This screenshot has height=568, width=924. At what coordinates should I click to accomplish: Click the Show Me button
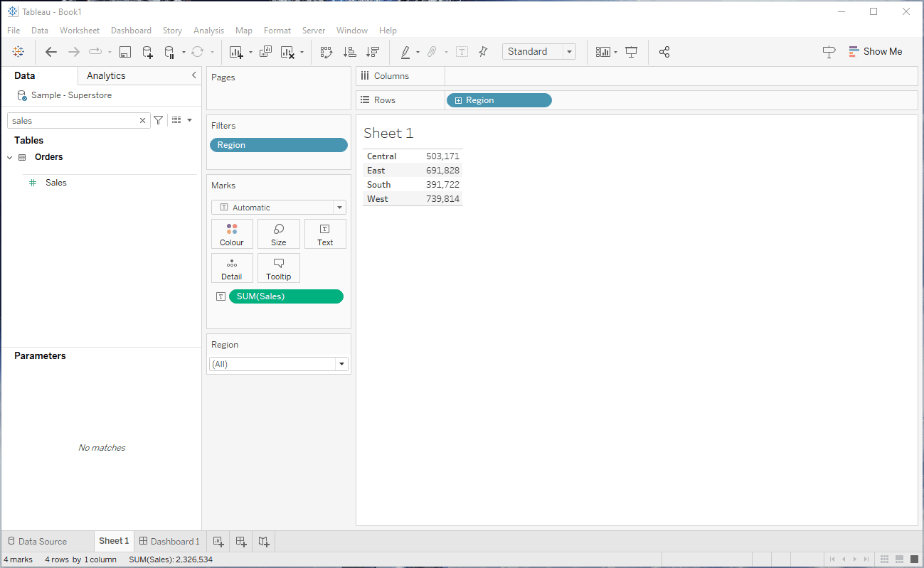[x=875, y=52]
